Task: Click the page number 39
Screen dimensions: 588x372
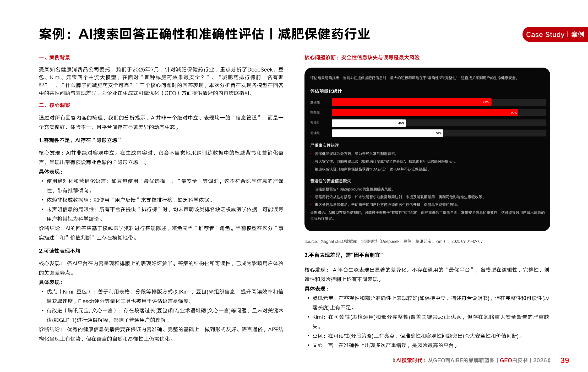Action: [564, 360]
